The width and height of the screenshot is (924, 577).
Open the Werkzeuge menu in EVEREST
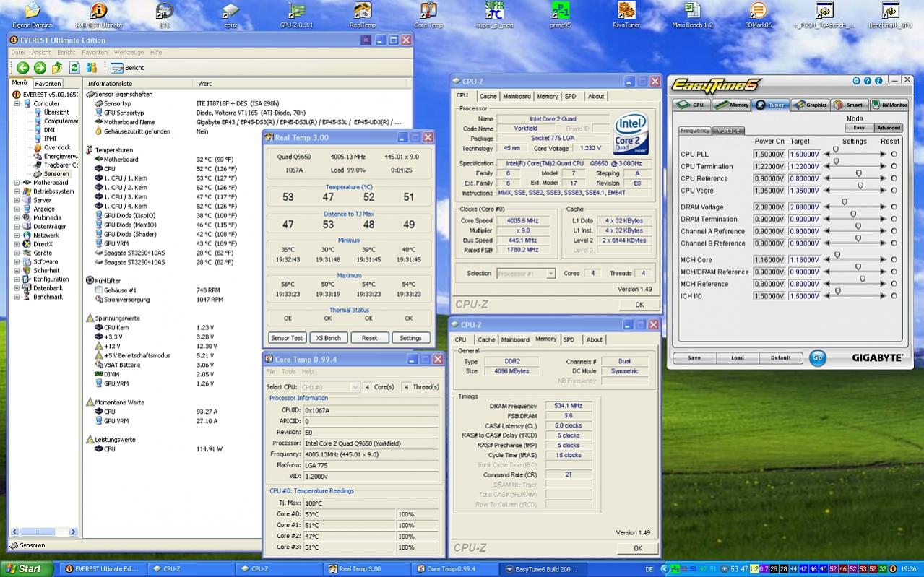tap(127, 53)
